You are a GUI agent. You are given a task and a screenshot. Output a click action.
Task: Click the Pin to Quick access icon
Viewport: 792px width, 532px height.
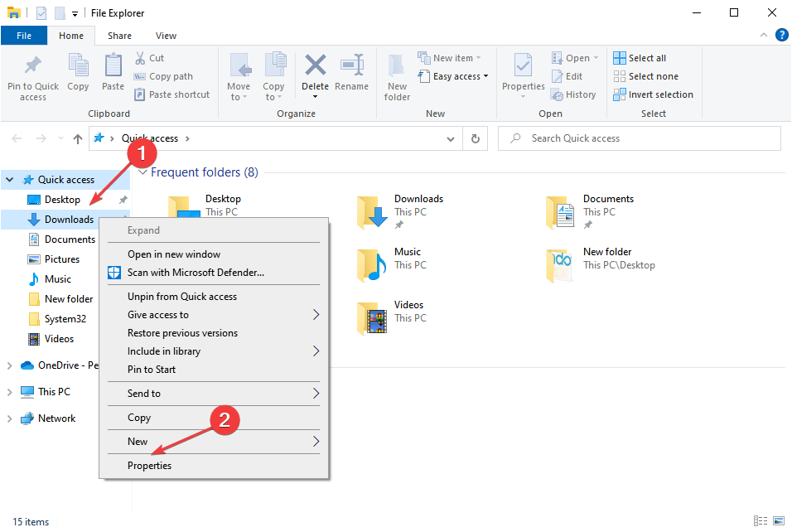[x=33, y=66]
